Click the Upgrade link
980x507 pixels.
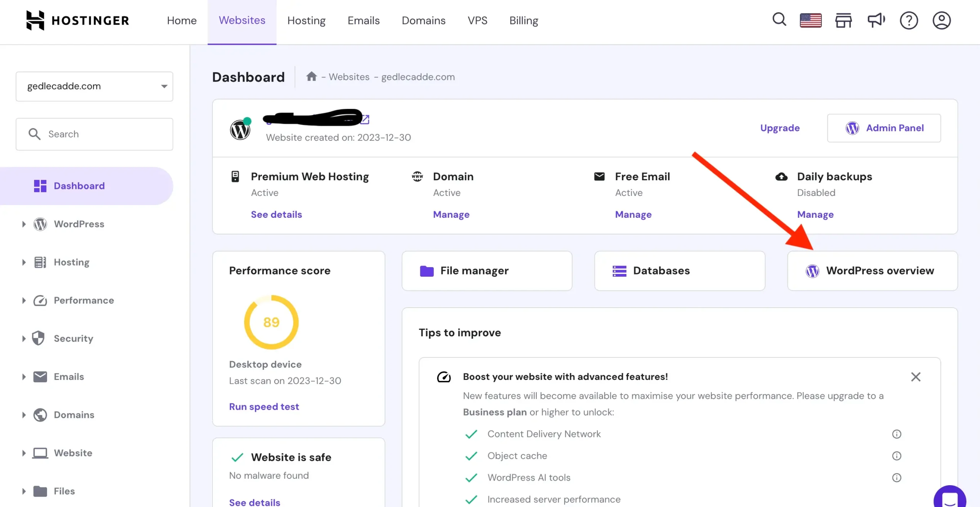click(779, 128)
